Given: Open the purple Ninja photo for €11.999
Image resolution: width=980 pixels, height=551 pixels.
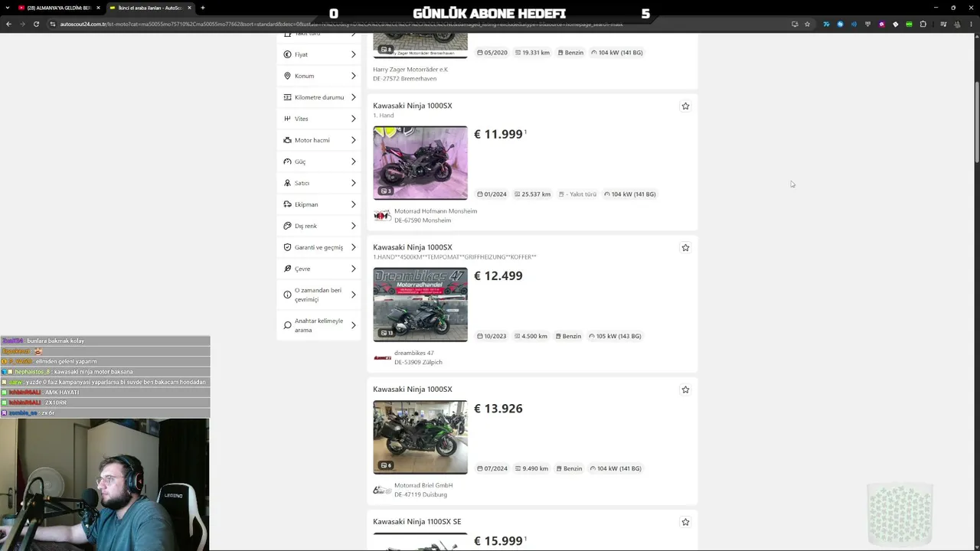Looking at the screenshot, I should 420,163.
